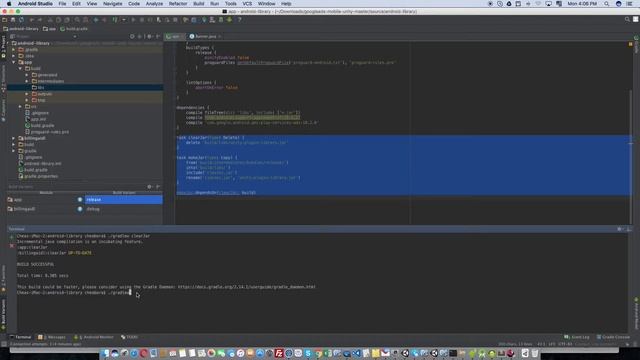Click the Search Everywhere magnifier icon
This screenshot has width=640, height=360.
tap(627, 19)
